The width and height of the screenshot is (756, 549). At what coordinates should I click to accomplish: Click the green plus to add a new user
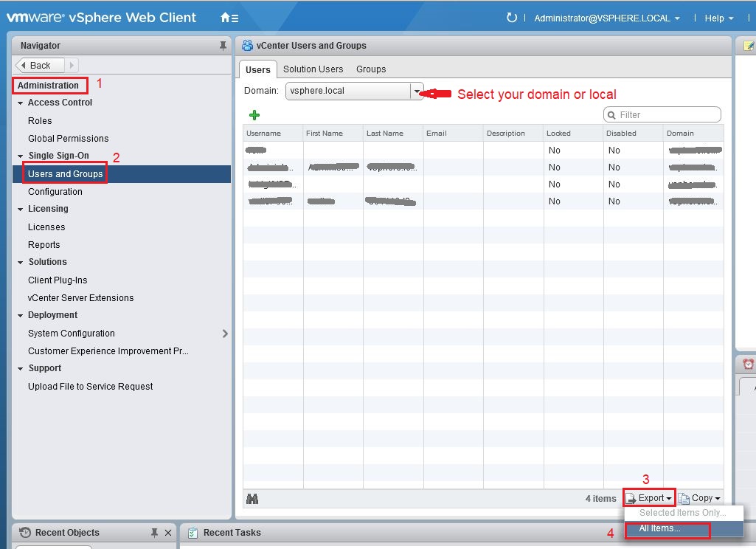point(254,114)
